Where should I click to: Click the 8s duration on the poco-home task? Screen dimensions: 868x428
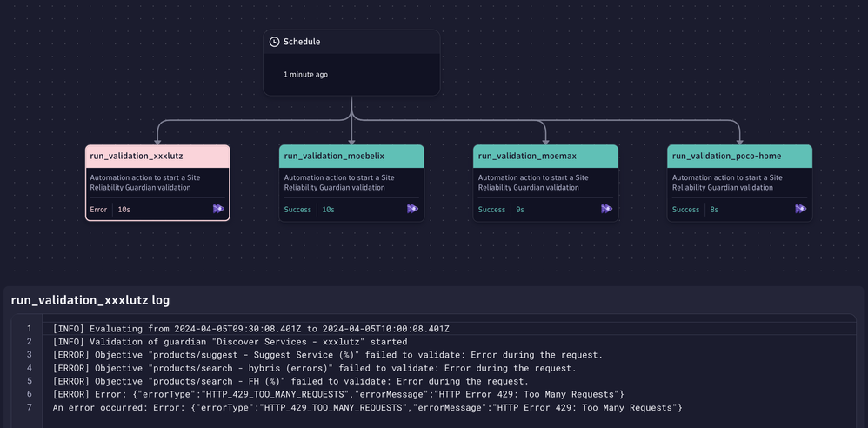pos(713,210)
